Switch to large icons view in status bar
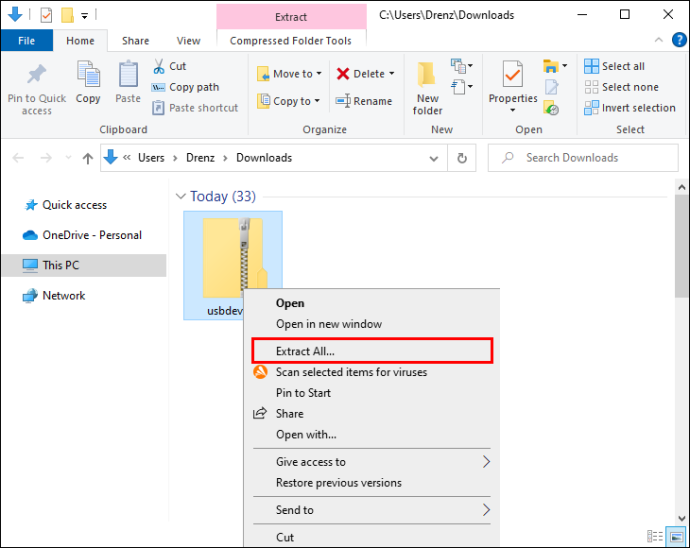This screenshot has width=690, height=548. pos(676,536)
